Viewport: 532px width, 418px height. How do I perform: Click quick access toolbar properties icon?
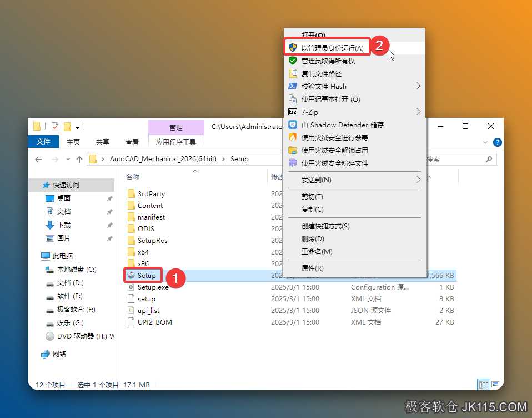click(x=54, y=127)
